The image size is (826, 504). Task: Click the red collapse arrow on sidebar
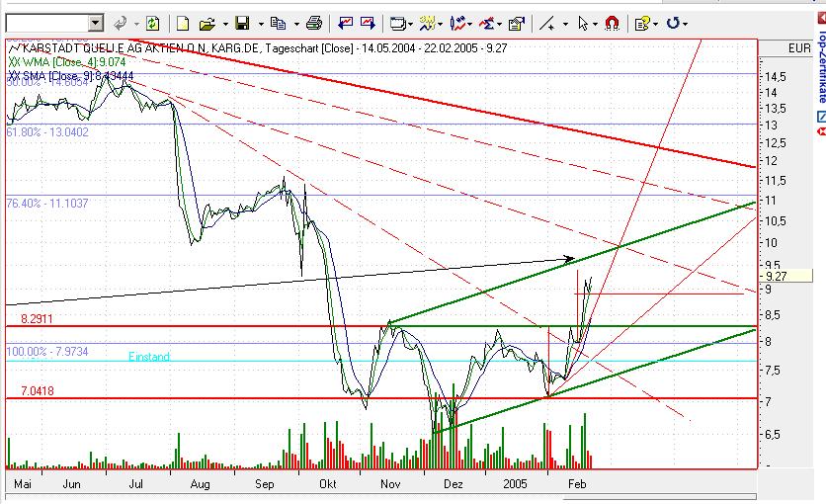[822, 19]
